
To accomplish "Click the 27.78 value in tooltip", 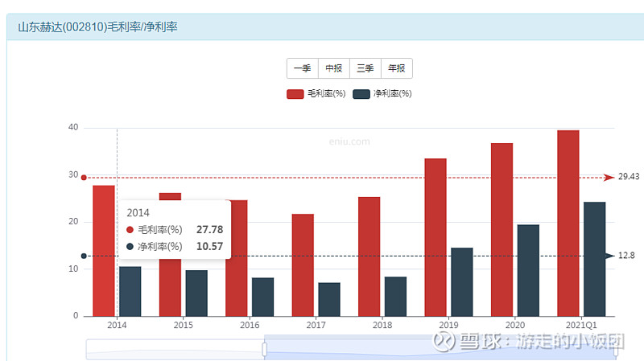I will (209, 230).
